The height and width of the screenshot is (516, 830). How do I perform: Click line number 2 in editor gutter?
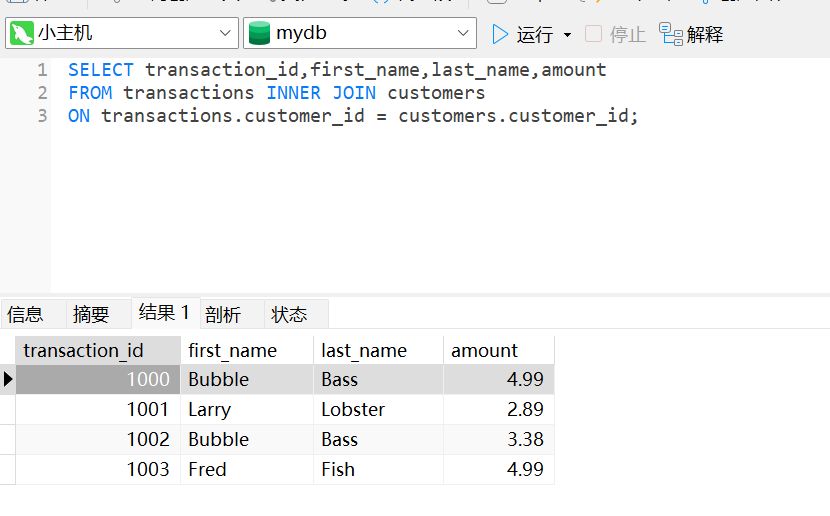click(x=42, y=93)
